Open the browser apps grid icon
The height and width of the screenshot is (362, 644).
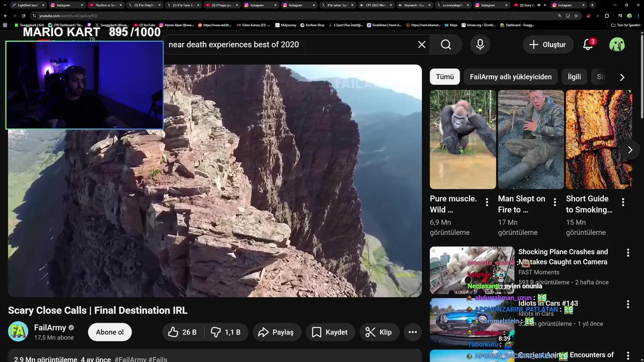pos(5,25)
